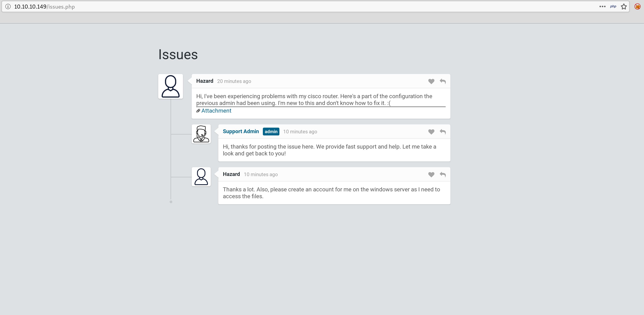Screen dimensions: 644x315
Task: Click the paperclip attachment icon
Action: 198,111
